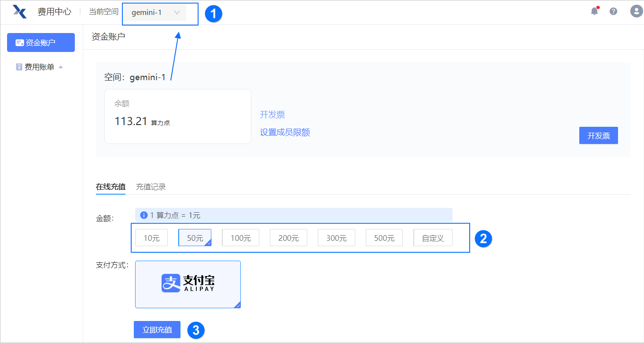644x343 pixels.
Task: Click the X logo in header
Action: click(20, 11)
